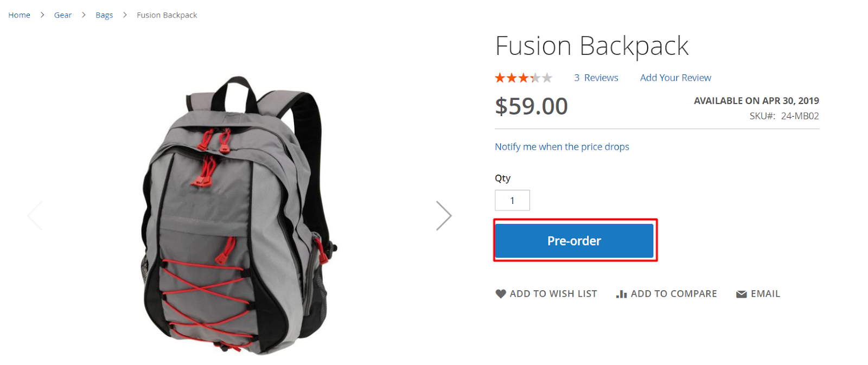Click the heart wish list icon
The image size is (868, 365).
500,293
